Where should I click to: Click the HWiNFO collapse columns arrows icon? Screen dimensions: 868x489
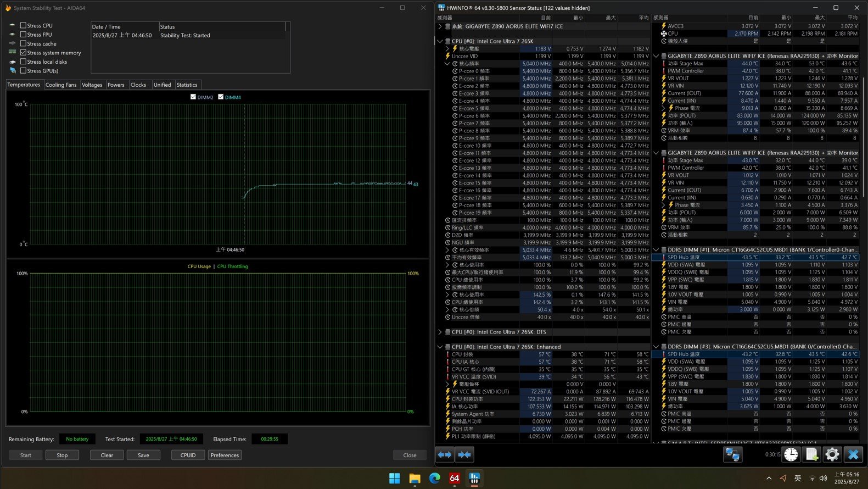tap(464, 454)
